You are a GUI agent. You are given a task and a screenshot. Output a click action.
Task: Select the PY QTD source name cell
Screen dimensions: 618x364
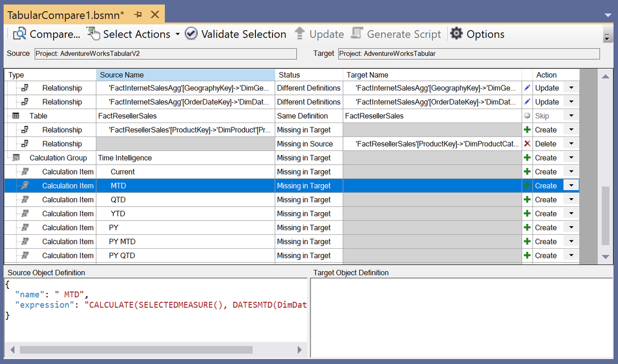185,255
